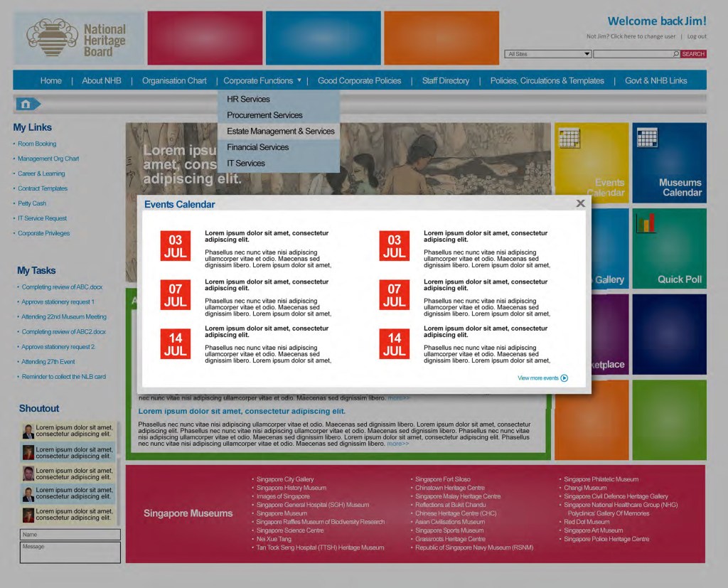Click the Log out link
This screenshot has width=728, height=588.
click(697, 36)
